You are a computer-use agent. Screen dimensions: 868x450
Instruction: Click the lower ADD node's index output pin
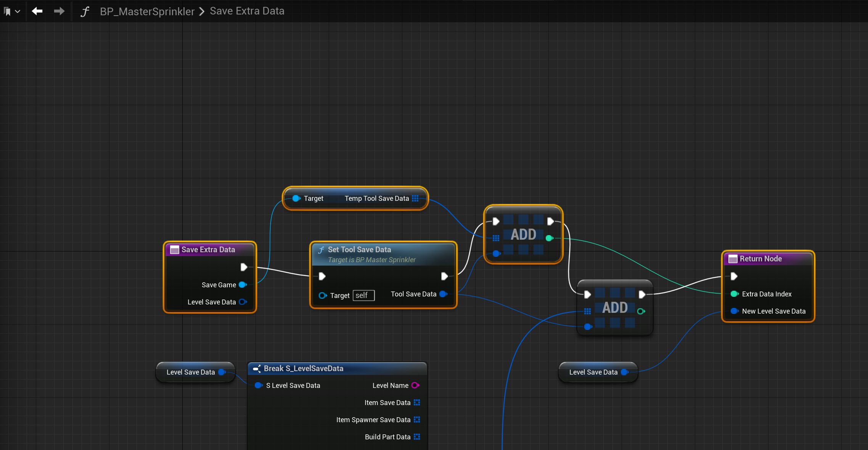[641, 311]
